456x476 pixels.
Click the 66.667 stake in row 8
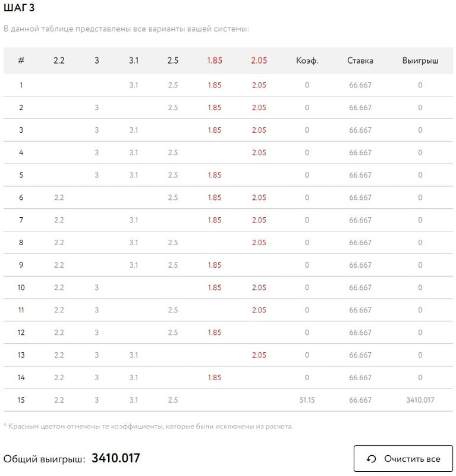pos(360,243)
